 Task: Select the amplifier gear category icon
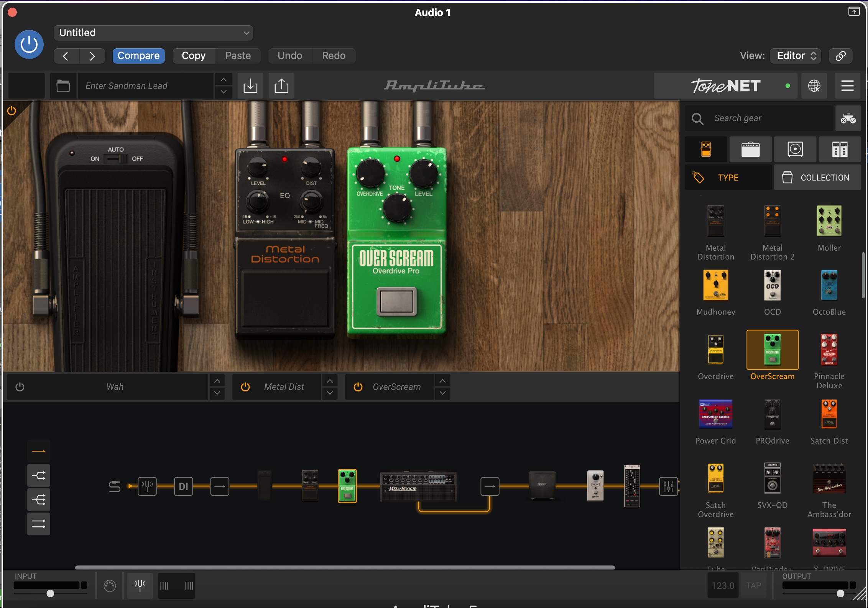point(750,149)
